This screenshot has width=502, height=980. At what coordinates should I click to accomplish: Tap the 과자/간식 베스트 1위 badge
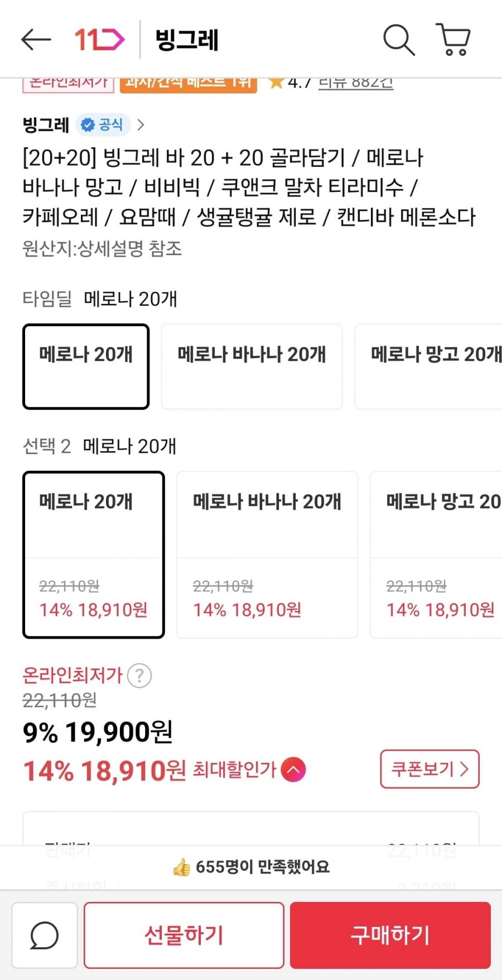[188, 84]
